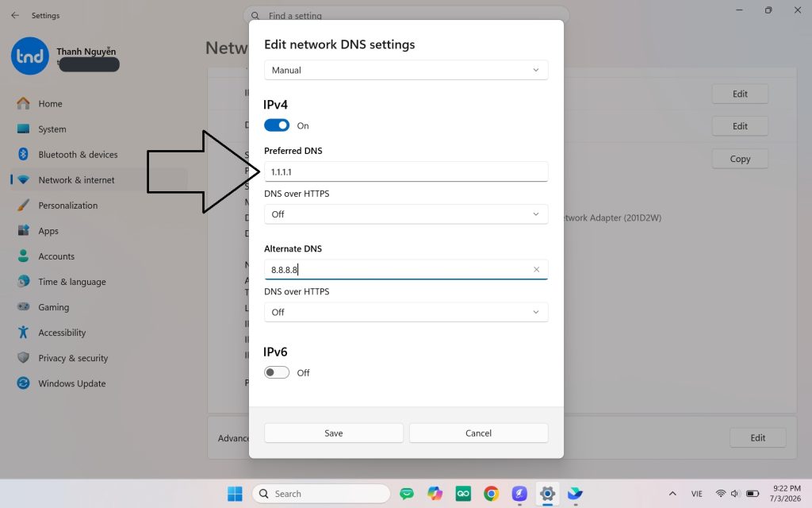The width and height of the screenshot is (812, 508).
Task: Click the Time & language globe icon
Action: pyautogui.click(x=23, y=281)
